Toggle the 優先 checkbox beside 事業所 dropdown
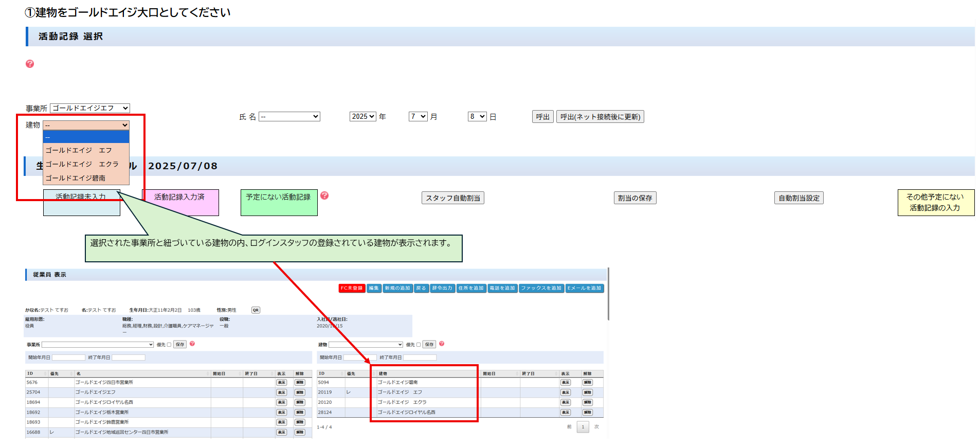 (x=169, y=345)
